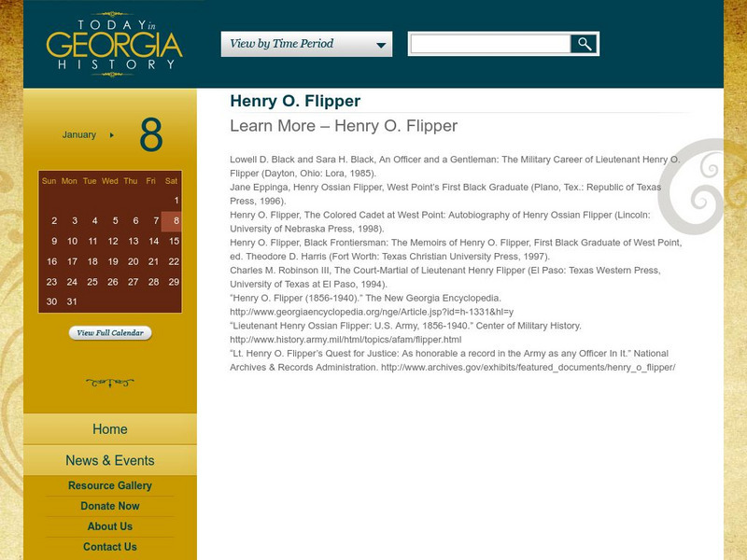The width and height of the screenshot is (747, 560).
Task: Select calendar day 20
Action: click(134, 262)
